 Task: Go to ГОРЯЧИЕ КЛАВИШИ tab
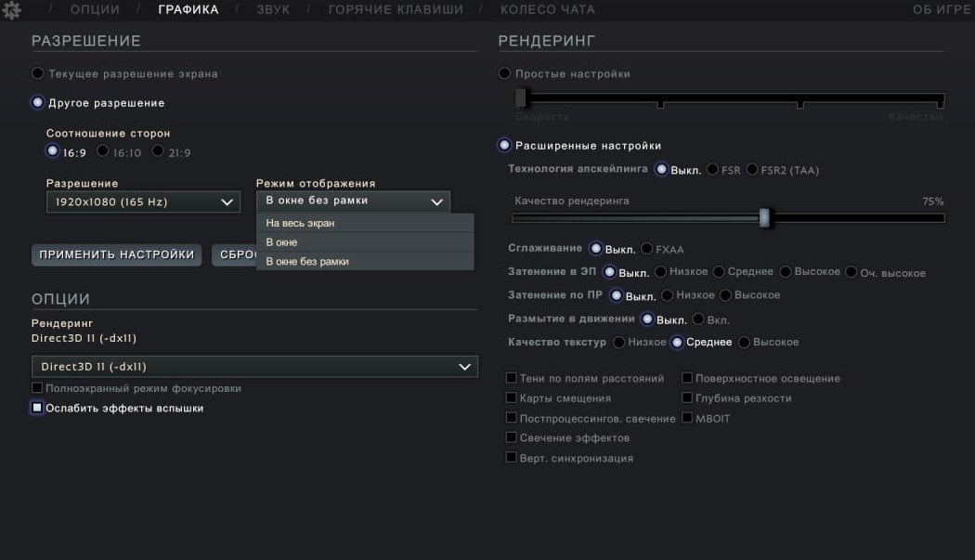tap(396, 9)
